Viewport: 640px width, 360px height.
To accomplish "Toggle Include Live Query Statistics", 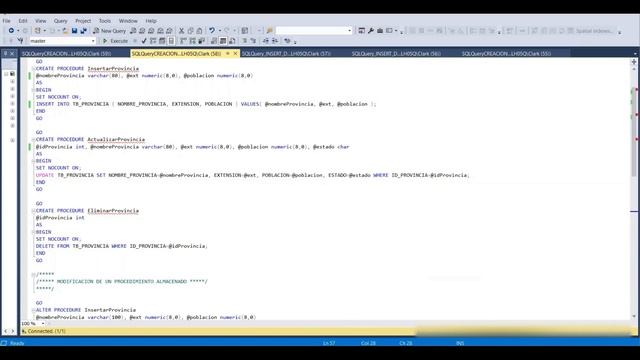I will point(192,41).
